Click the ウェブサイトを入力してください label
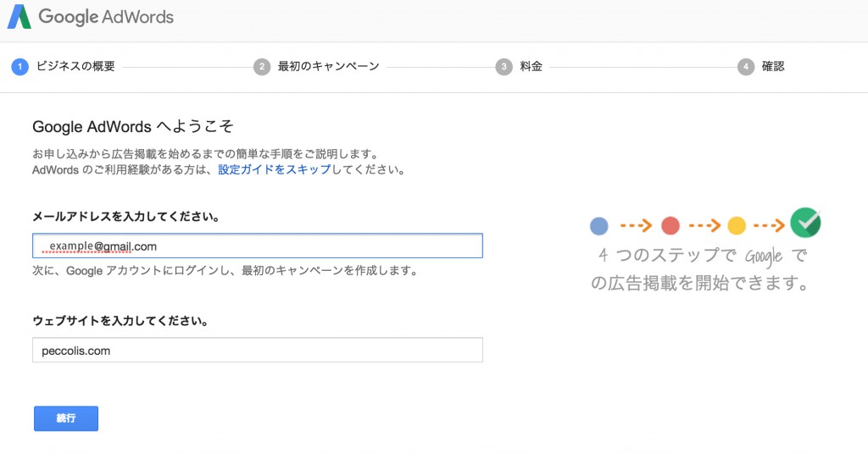The width and height of the screenshot is (868, 453). [x=120, y=321]
